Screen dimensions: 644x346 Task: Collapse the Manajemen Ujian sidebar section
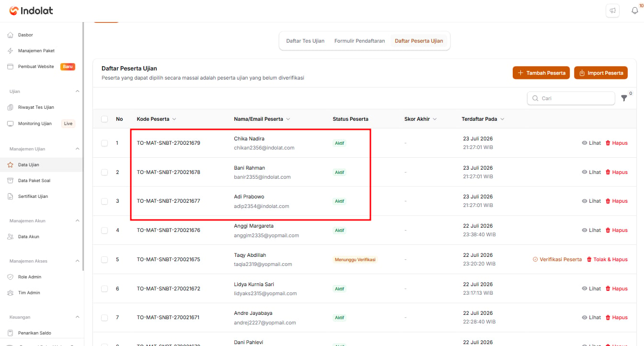pos(78,149)
